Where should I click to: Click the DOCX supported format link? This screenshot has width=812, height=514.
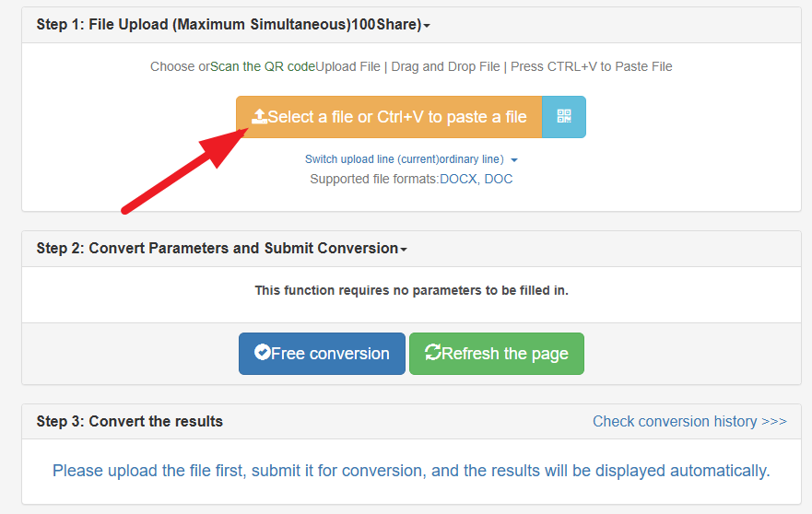pyautogui.click(x=458, y=179)
